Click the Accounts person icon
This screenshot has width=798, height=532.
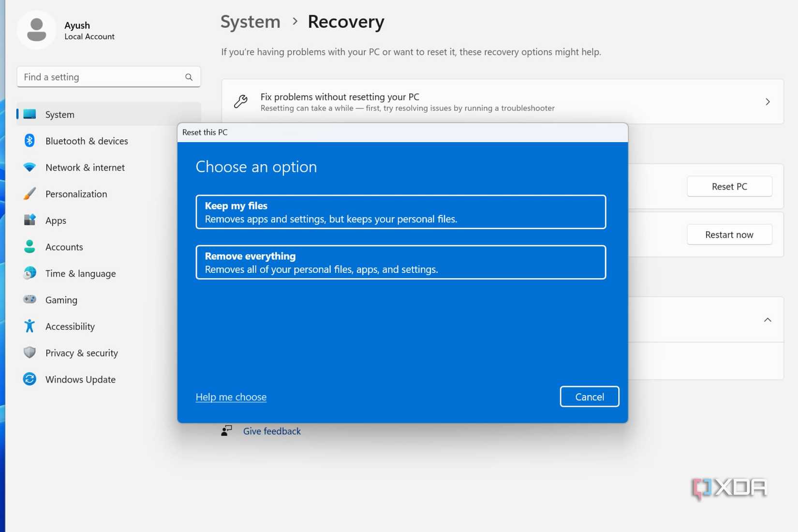[30, 247]
